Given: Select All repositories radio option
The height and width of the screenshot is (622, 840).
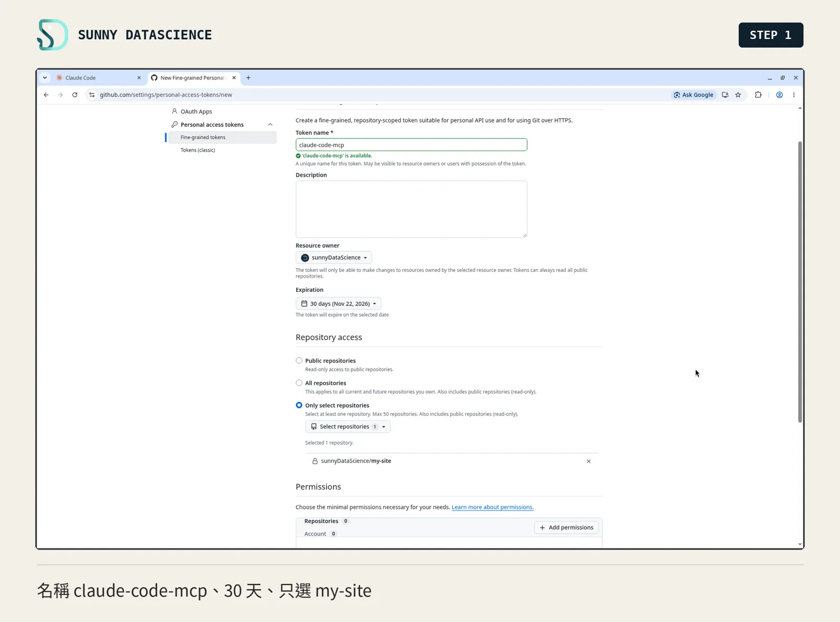Looking at the screenshot, I should 299,383.
